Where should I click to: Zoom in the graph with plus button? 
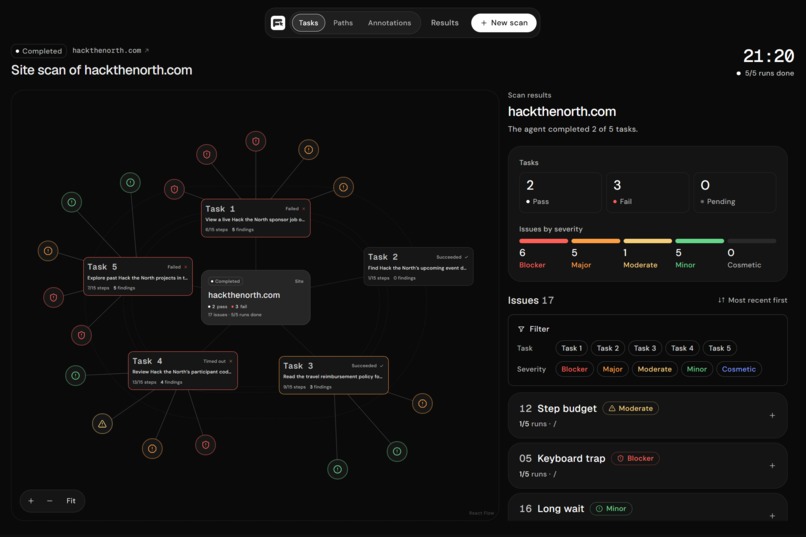coord(31,501)
